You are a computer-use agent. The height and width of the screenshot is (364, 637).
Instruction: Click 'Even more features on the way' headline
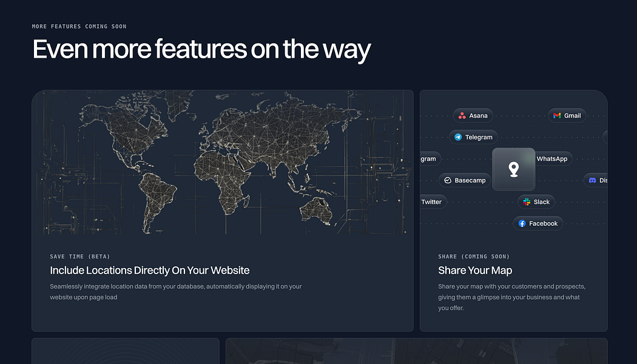(201, 50)
